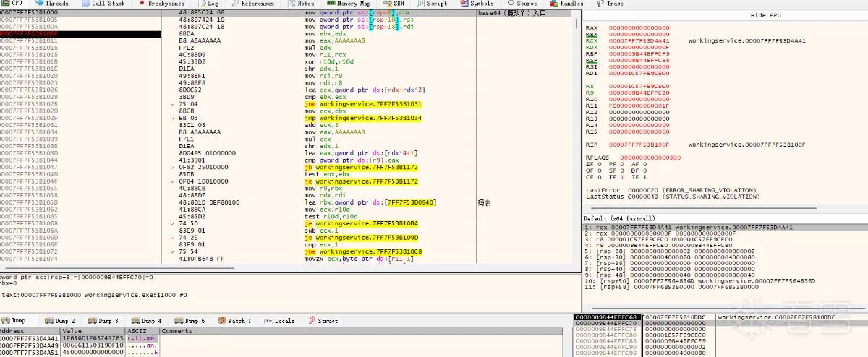Open the Breakpoints tab
This screenshot has width=868, height=357.
click(161, 4)
